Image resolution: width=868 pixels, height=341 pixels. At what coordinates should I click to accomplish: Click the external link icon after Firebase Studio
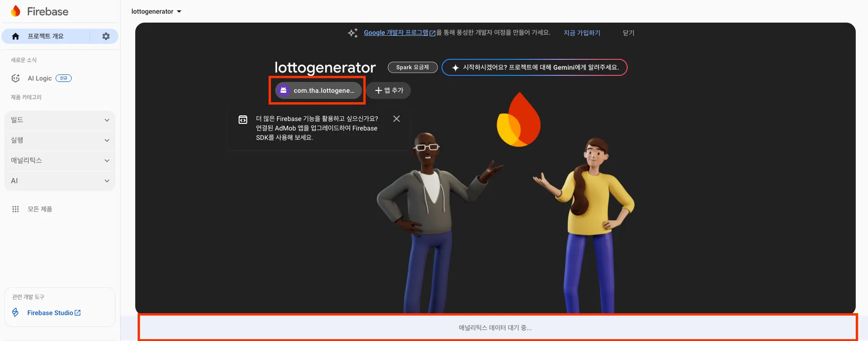[x=78, y=313]
